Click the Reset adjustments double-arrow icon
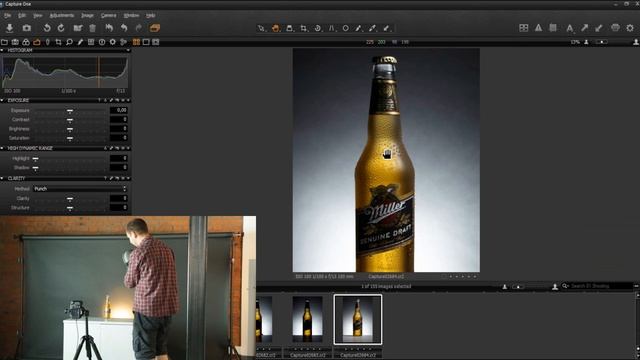Image resolution: width=640 pixels, height=360 pixels. click(109, 28)
